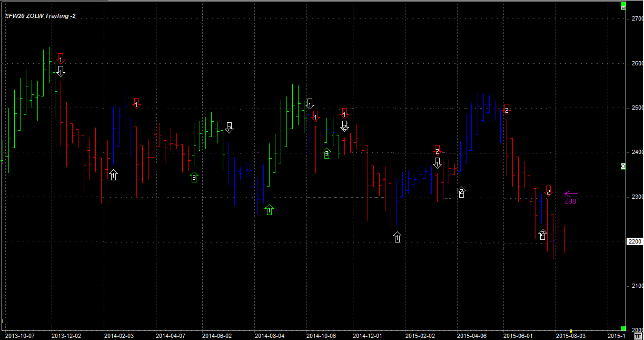
Task: Click the 2015-02-02 date label on time axis
Action: (x=420, y=335)
